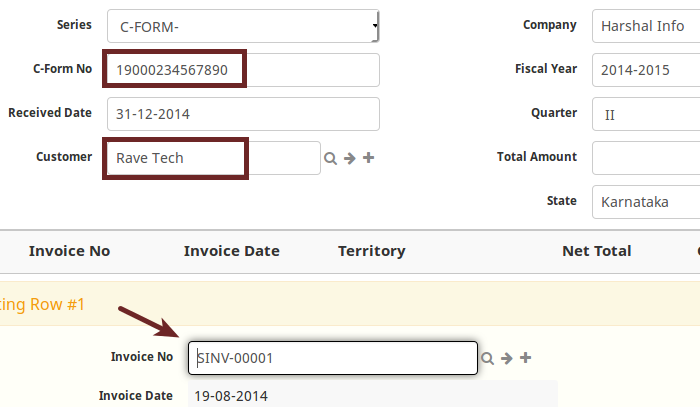Click the Invoice Date value 19-08-2014
Viewport: 700px width, 407px height.
tap(229, 396)
